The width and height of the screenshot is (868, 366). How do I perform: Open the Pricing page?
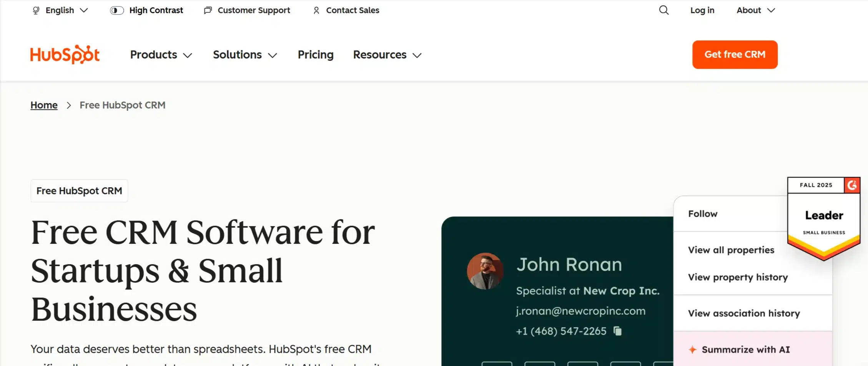[316, 55]
